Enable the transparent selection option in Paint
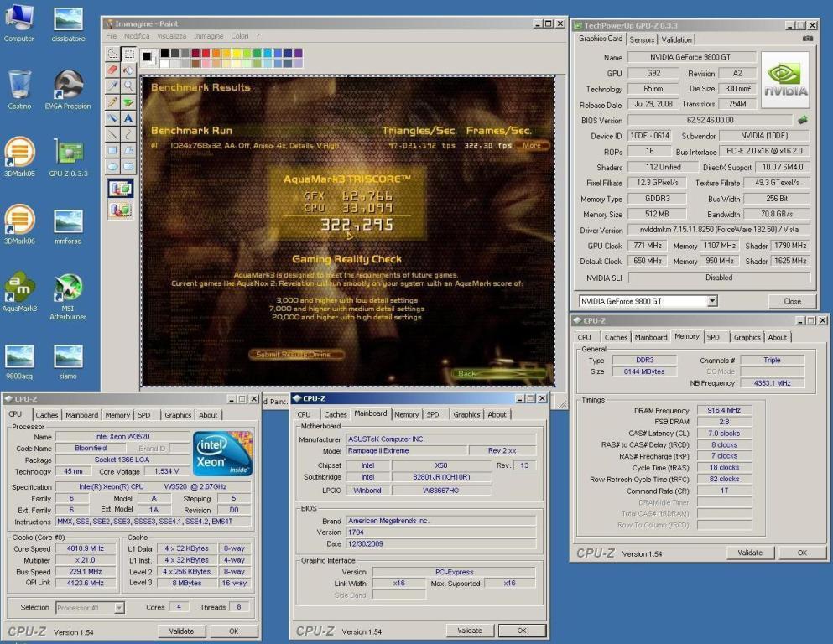The height and width of the screenshot is (644, 833). (121, 210)
